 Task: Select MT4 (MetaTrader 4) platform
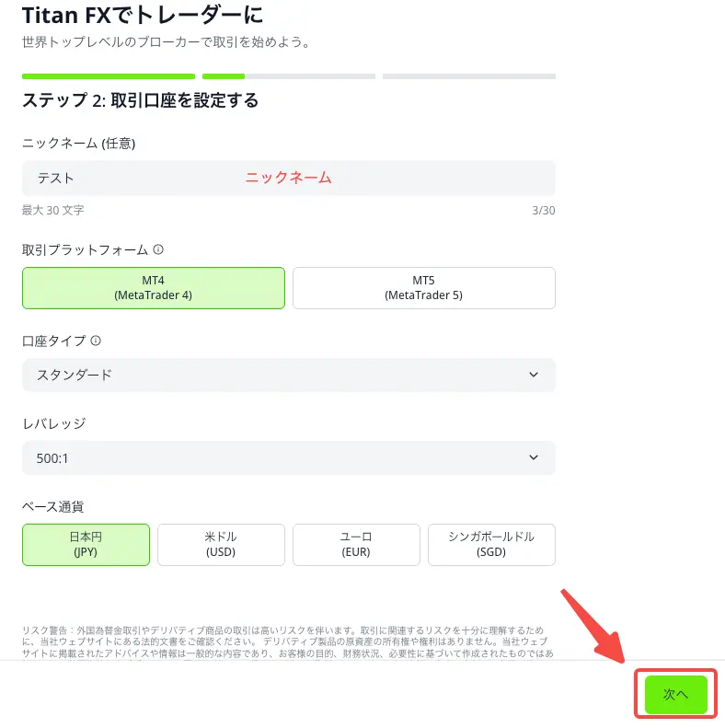pyautogui.click(x=154, y=288)
